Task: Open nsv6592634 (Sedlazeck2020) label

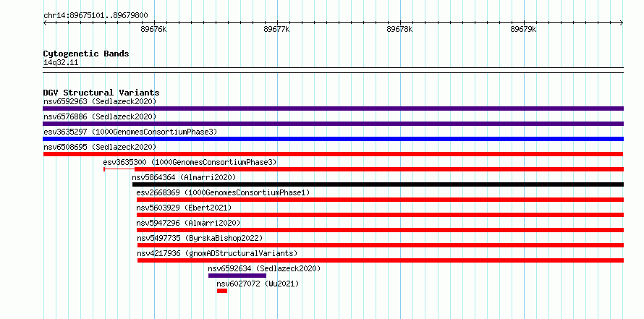Action: click(264, 268)
